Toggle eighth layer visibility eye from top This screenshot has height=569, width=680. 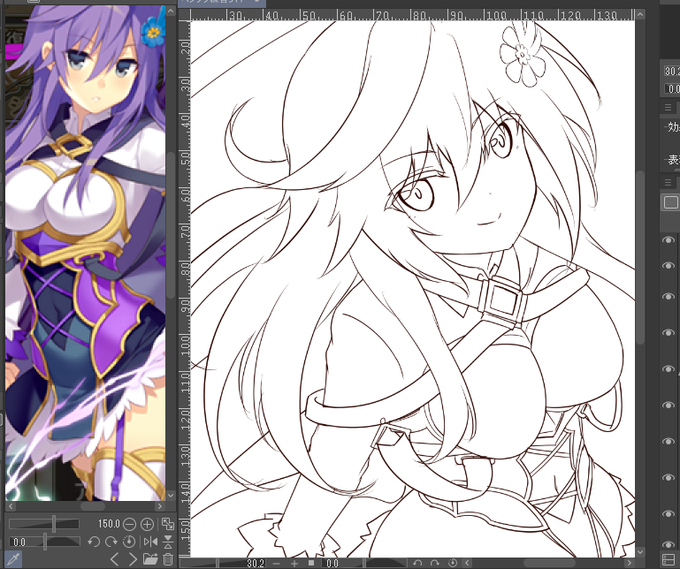pyautogui.click(x=668, y=477)
